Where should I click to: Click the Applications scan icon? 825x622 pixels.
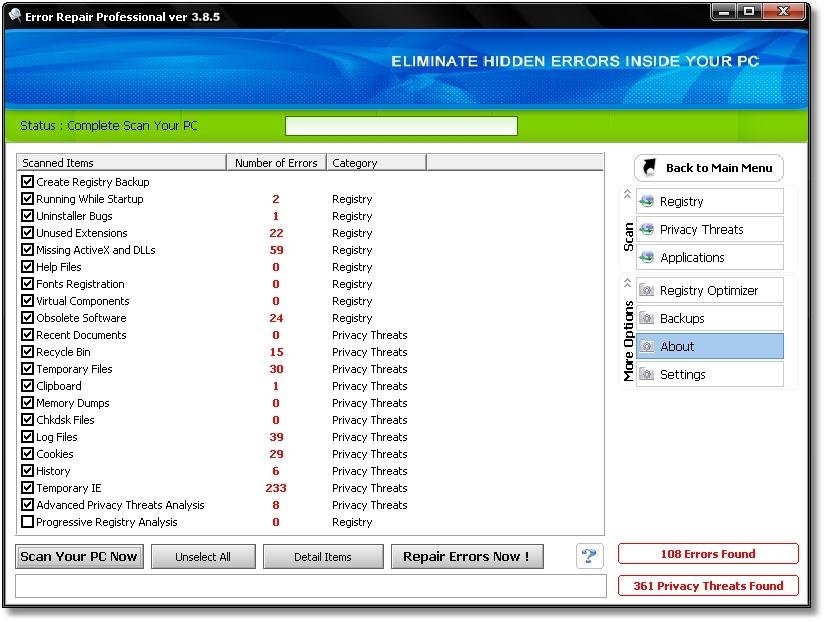647,257
